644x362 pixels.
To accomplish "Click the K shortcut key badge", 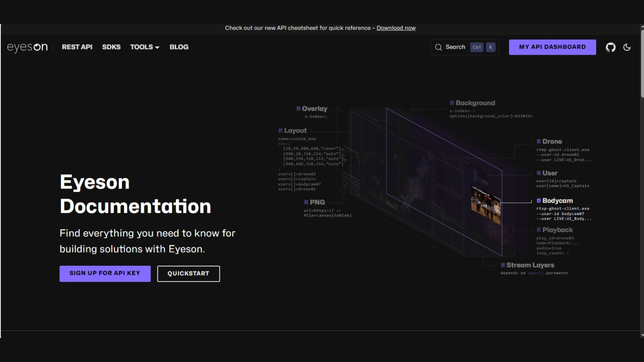I will coord(491,47).
